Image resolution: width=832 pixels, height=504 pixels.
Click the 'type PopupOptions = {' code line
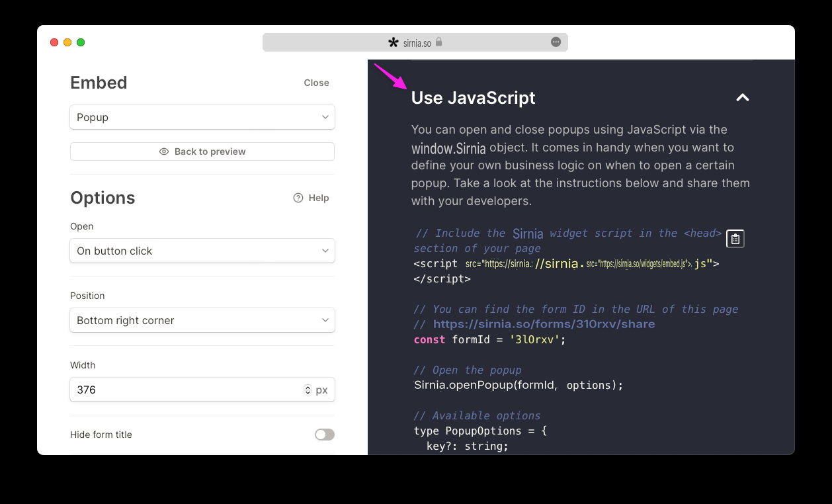[x=480, y=431]
